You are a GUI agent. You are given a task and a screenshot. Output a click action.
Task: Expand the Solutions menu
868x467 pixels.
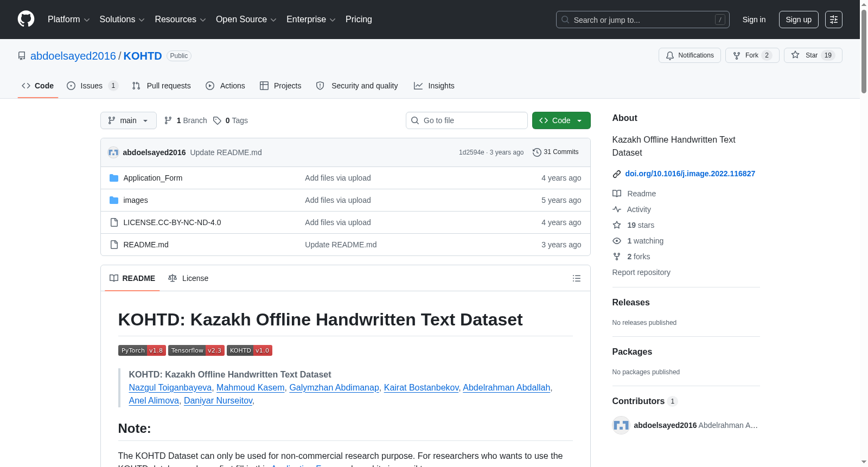pyautogui.click(x=122, y=20)
